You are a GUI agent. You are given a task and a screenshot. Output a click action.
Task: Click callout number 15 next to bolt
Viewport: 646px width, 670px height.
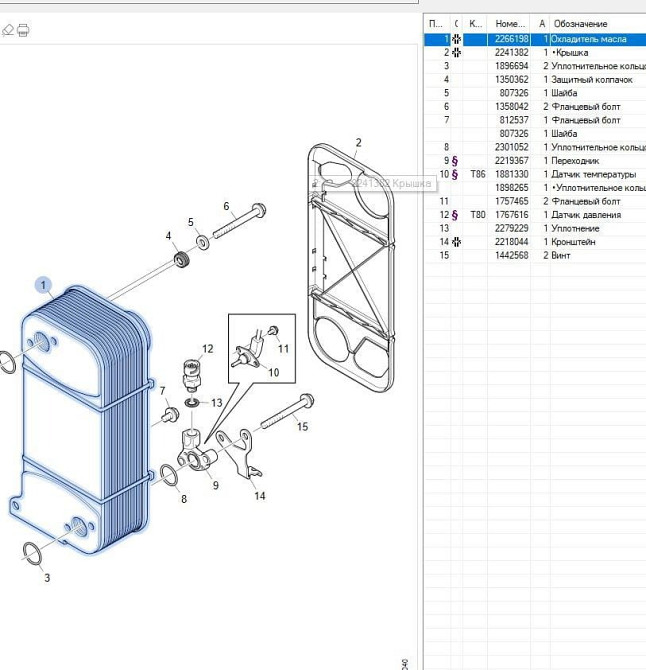302,427
